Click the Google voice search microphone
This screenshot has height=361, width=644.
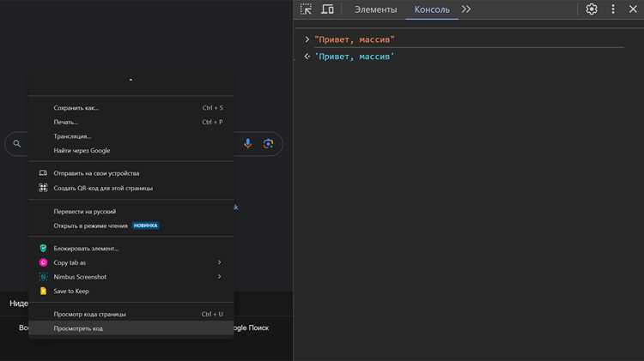247,143
